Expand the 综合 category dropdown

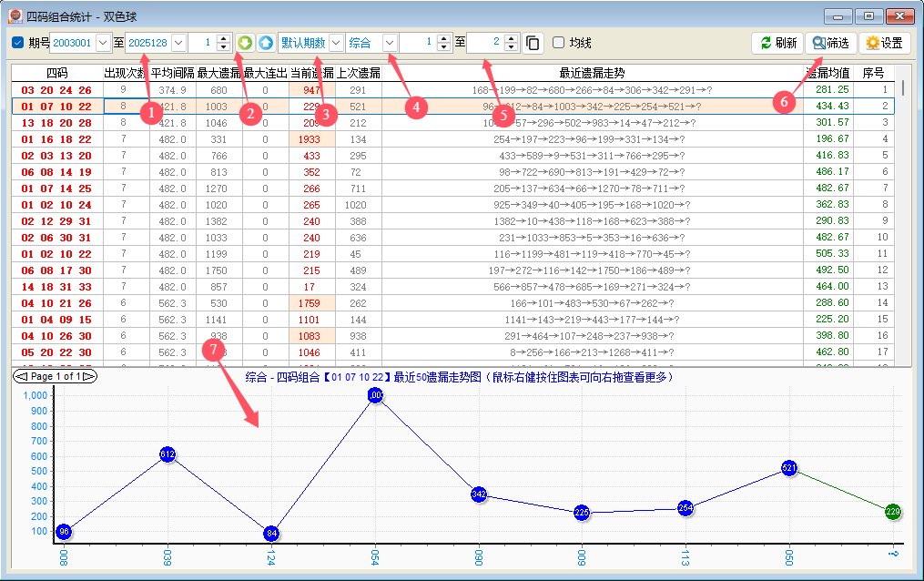click(x=390, y=43)
